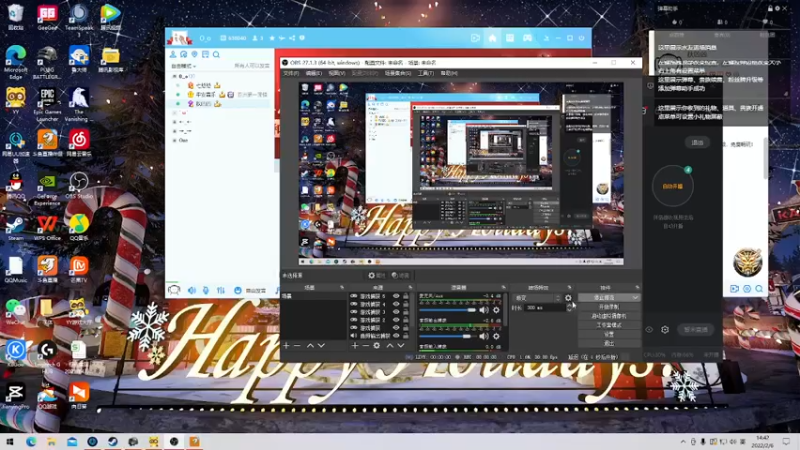Go to the home icon in YY header
800x450 pixels.
[492, 38]
